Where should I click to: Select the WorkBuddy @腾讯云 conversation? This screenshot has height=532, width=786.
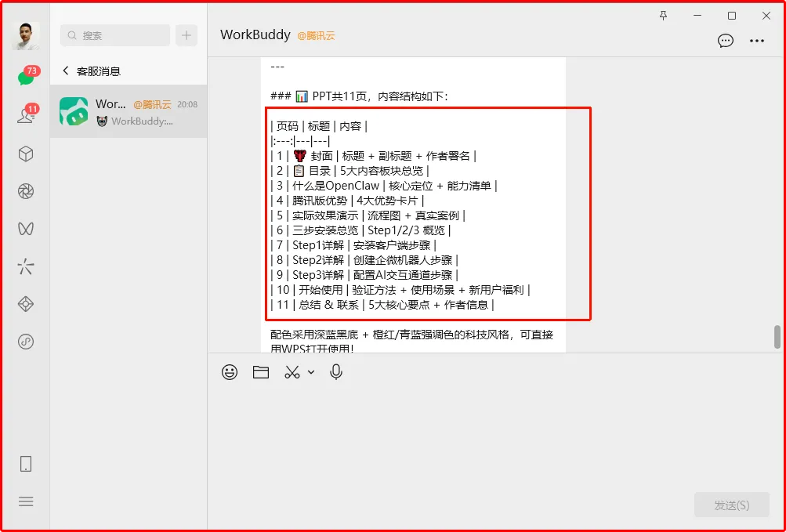(129, 111)
